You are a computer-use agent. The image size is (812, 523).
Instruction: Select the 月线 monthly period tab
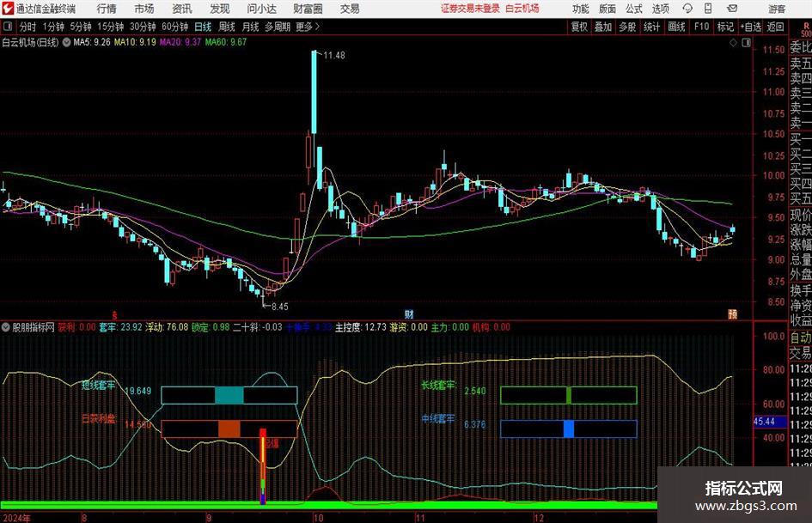click(x=250, y=27)
